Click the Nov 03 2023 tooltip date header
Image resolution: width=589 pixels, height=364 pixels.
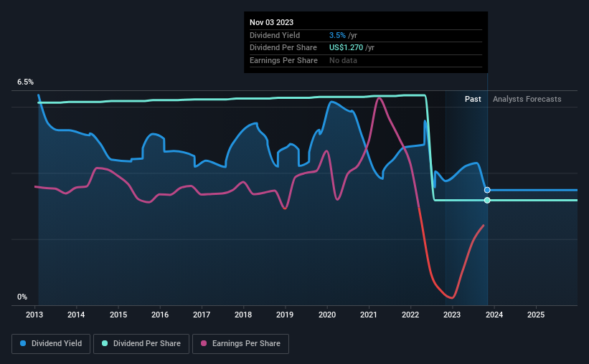[x=272, y=22]
